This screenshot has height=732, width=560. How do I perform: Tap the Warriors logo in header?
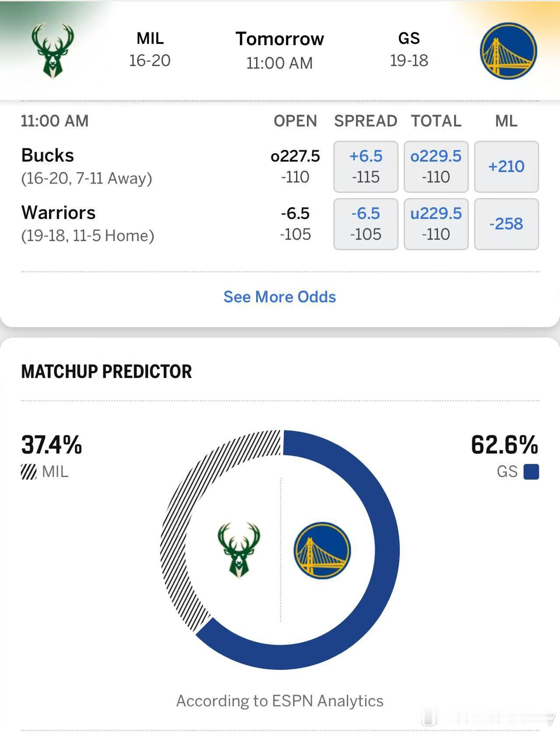(508, 51)
